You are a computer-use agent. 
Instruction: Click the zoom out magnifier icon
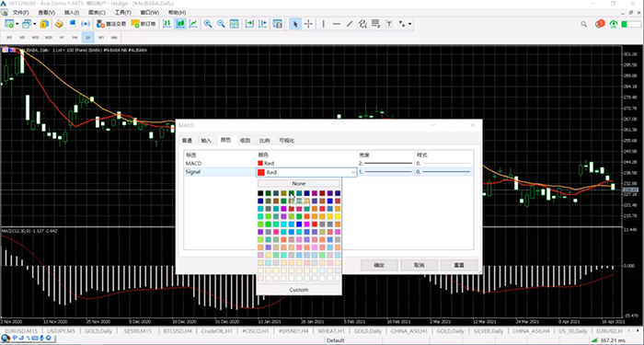tap(221, 24)
